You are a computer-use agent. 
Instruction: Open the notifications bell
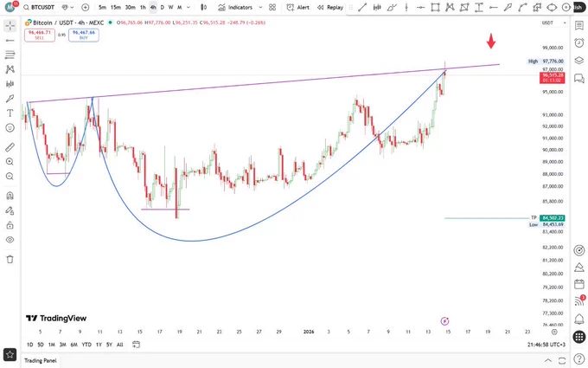pos(579,319)
